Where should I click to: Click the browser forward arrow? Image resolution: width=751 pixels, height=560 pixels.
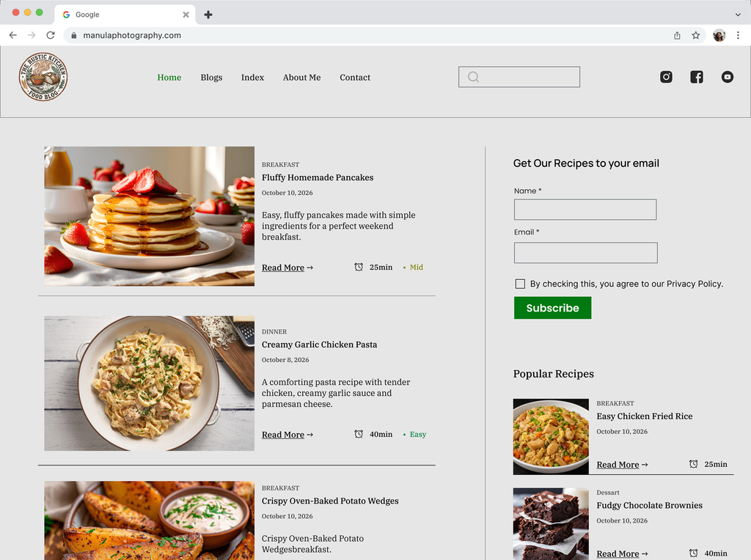coord(32,35)
